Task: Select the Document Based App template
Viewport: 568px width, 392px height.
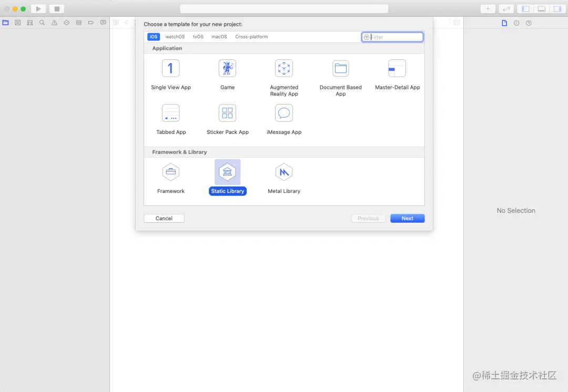Action: (340, 78)
